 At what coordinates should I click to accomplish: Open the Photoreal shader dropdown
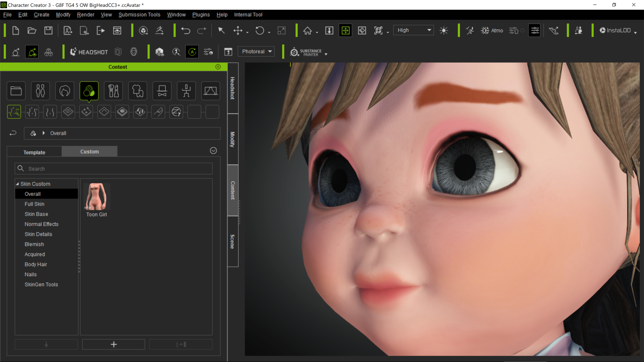256,51
